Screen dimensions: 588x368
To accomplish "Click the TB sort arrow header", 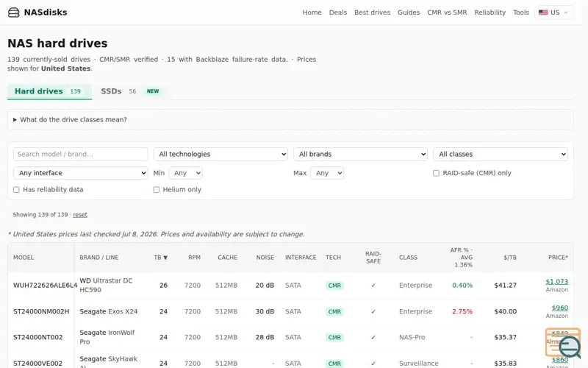I will pos(160,258).
